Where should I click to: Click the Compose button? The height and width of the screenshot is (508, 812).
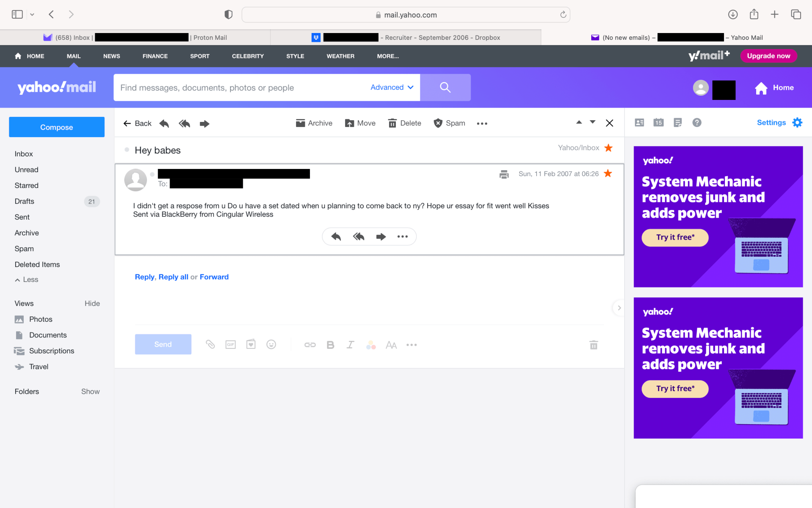[x=57, y=127]
